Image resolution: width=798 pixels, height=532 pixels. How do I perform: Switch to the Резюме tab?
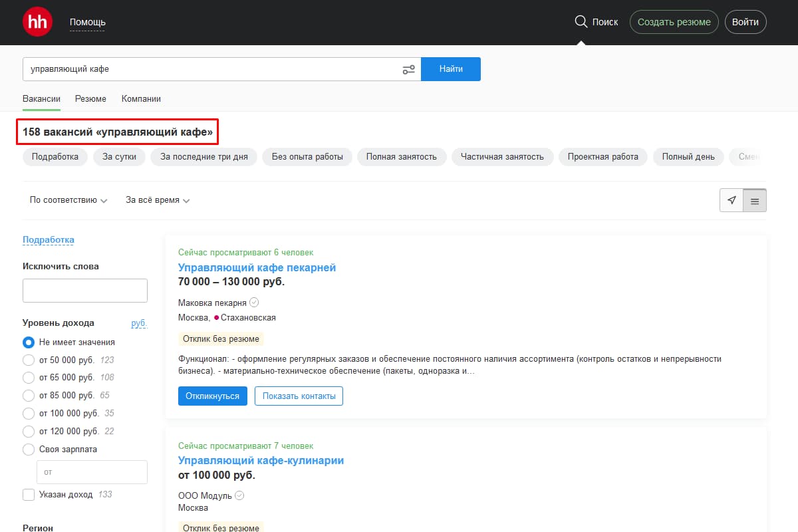pos(90,98)
